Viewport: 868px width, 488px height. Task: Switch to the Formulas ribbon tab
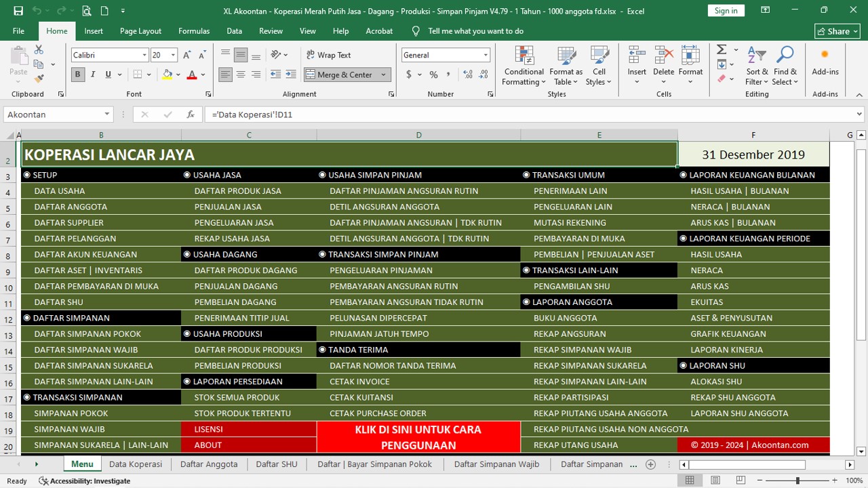(x=194, y=31)
